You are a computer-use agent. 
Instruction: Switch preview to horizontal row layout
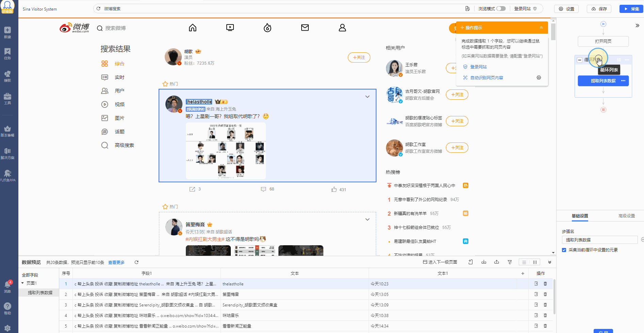(x=524, y=262)
